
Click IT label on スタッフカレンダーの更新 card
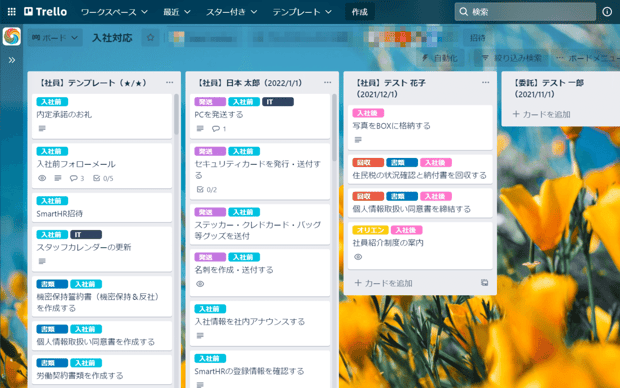point(86,235)
